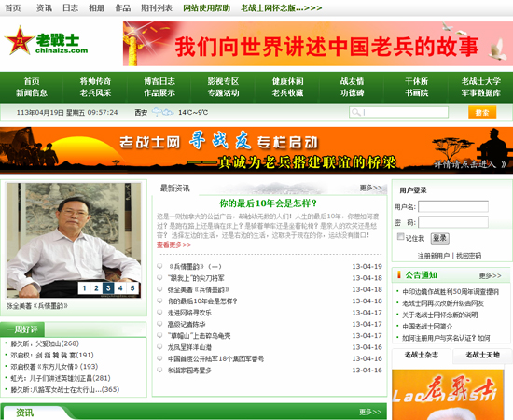Open the 注册新用户 link

coord(434,256)
